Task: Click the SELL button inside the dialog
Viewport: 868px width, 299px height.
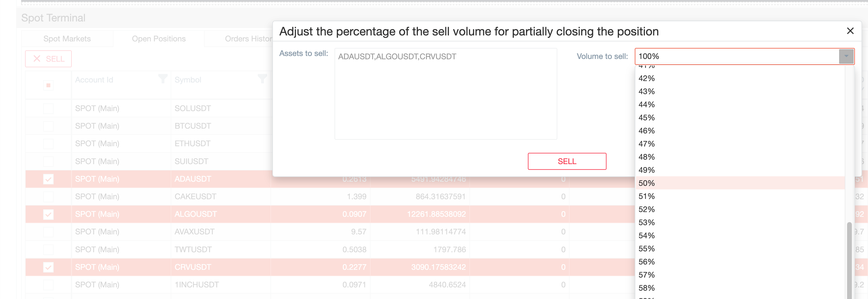Action: click(x=567, y=161)
